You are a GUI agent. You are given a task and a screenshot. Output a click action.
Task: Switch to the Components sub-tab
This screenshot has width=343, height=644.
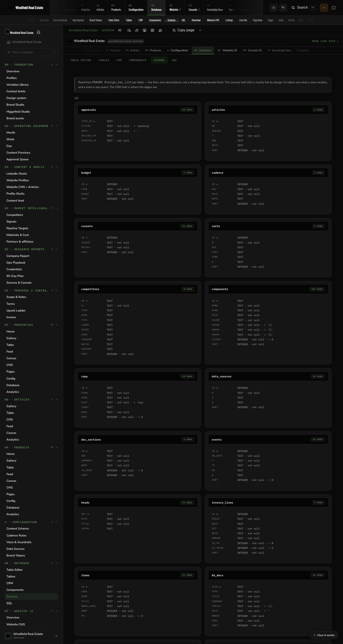coord(138,60)
